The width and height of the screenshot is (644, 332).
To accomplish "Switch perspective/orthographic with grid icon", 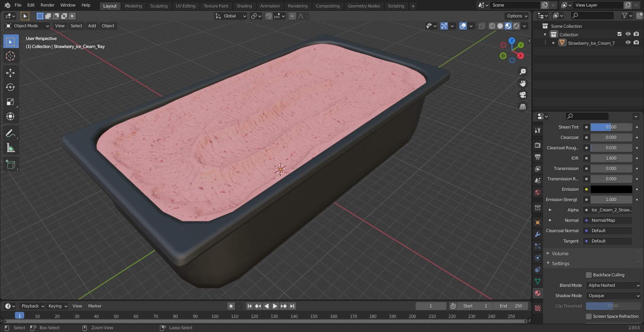I will click(522, 107).
